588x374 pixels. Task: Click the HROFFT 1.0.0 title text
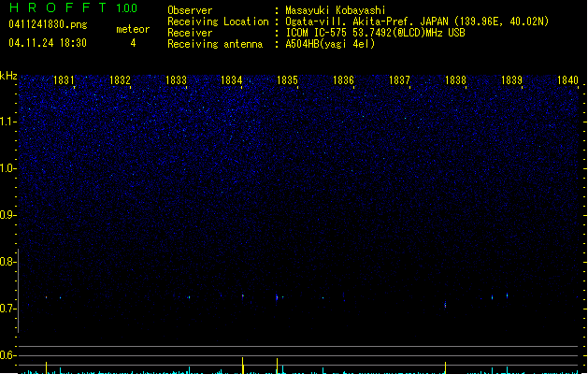tap(73, 7)
